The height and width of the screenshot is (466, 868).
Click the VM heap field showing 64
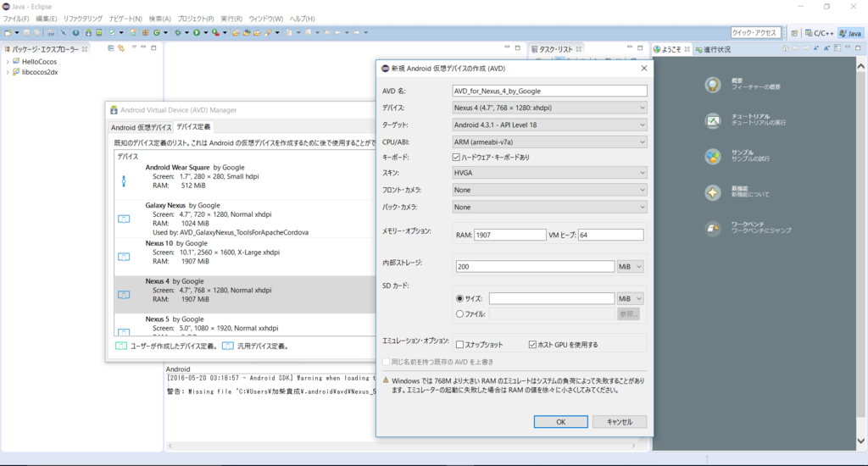point(610,236)
